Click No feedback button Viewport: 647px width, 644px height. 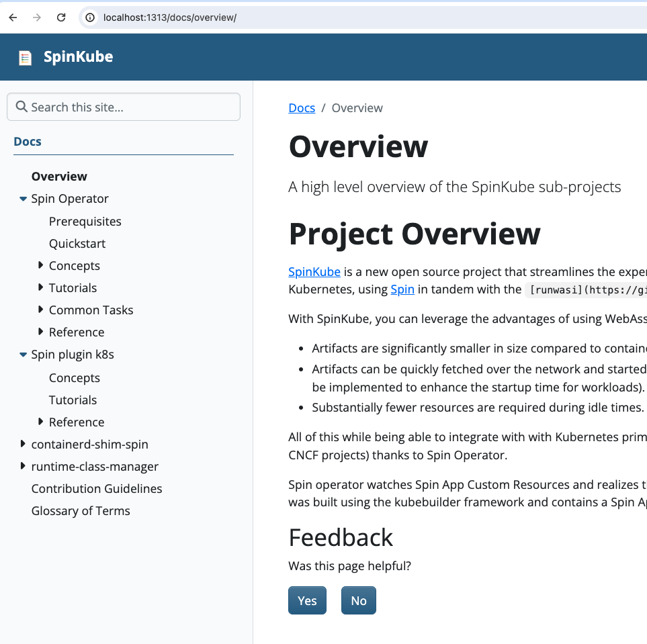pos(359,600)
